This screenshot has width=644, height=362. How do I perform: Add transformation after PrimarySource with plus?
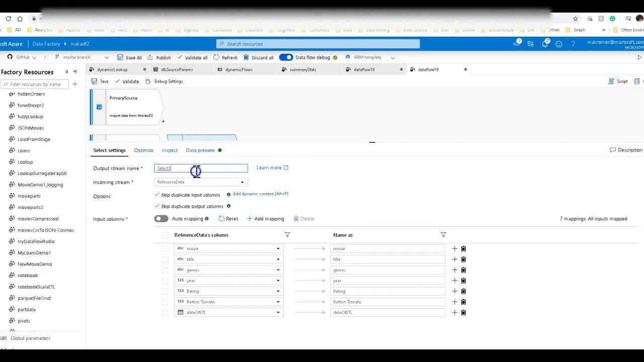(163, 121)
